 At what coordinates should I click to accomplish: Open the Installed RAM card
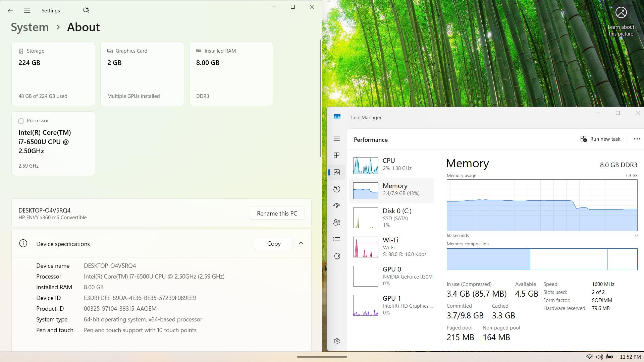(231, 74)
